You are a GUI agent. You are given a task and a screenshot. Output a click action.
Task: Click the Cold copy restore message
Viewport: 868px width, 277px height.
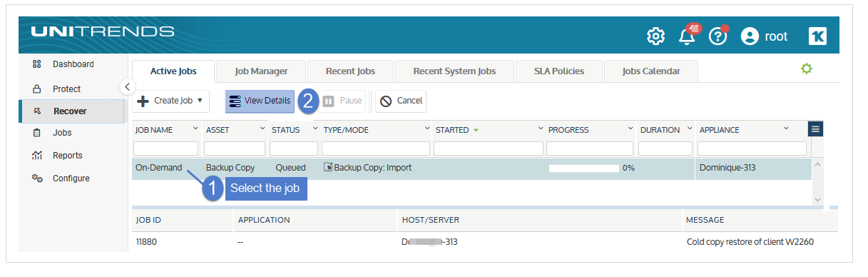750,242
